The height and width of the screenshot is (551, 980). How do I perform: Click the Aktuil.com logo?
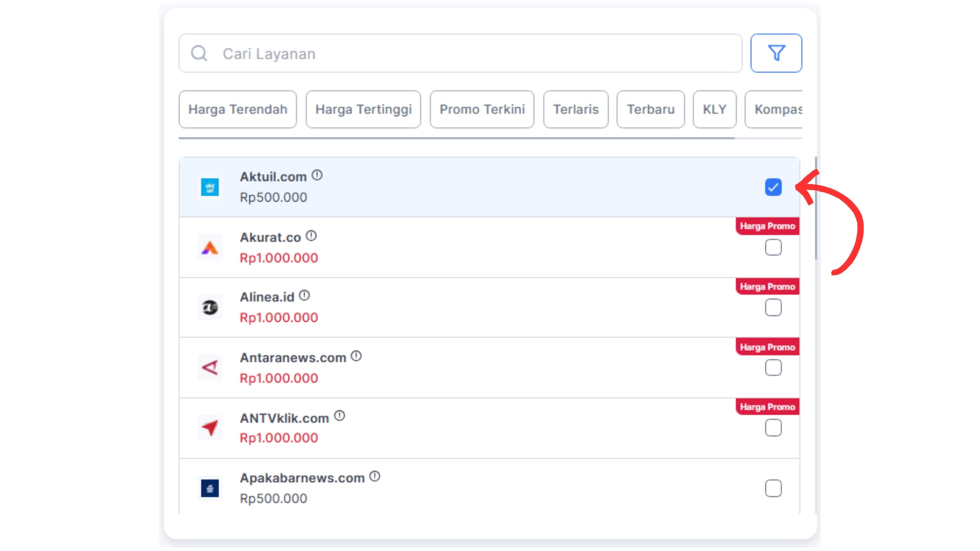pos(210,187)
